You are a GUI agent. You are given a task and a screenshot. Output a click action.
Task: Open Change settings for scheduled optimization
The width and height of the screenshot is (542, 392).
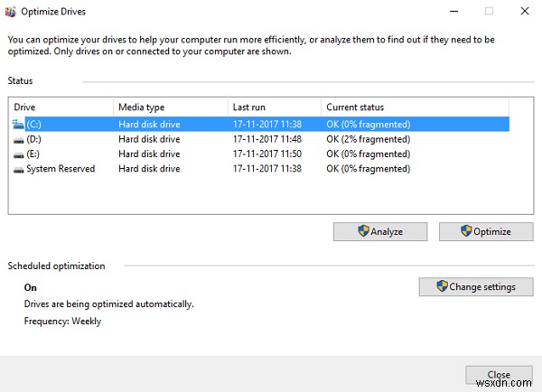[476, 287]
